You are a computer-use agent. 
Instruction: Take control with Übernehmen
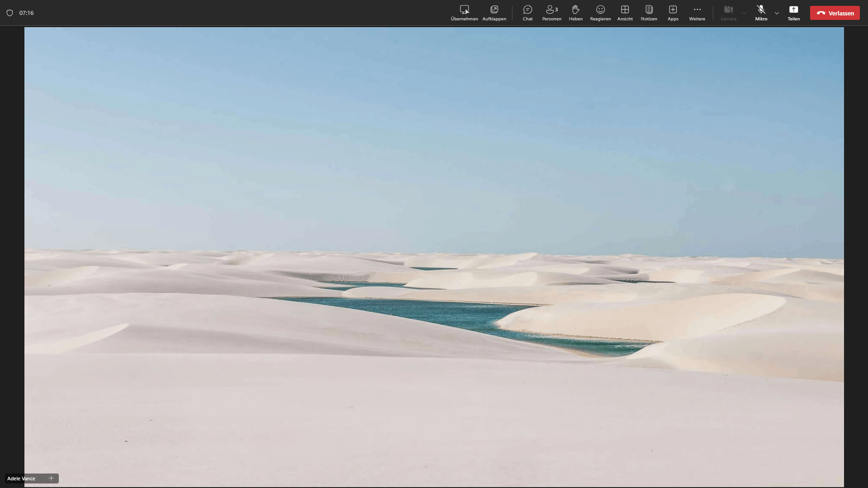(464, 13)
